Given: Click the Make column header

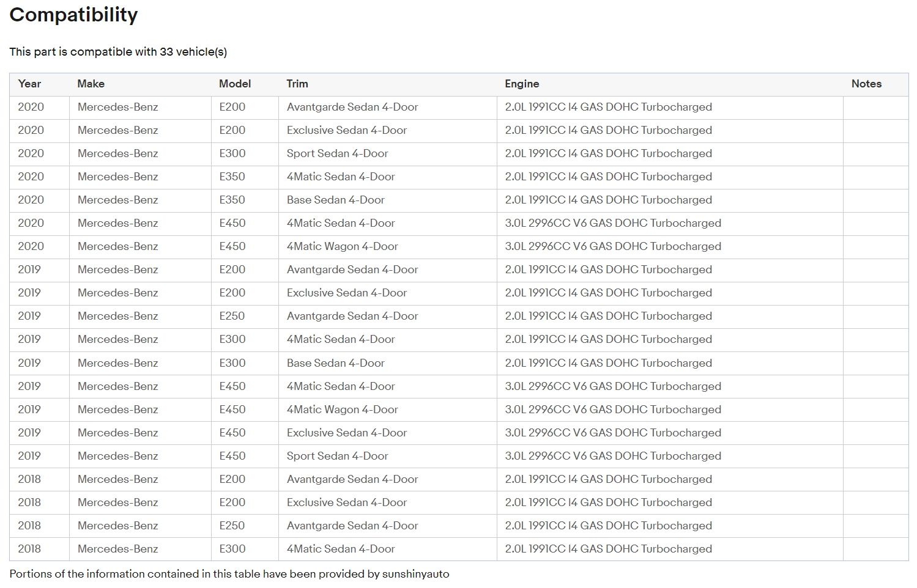Looking at the screenshot, I should [91, 84].
